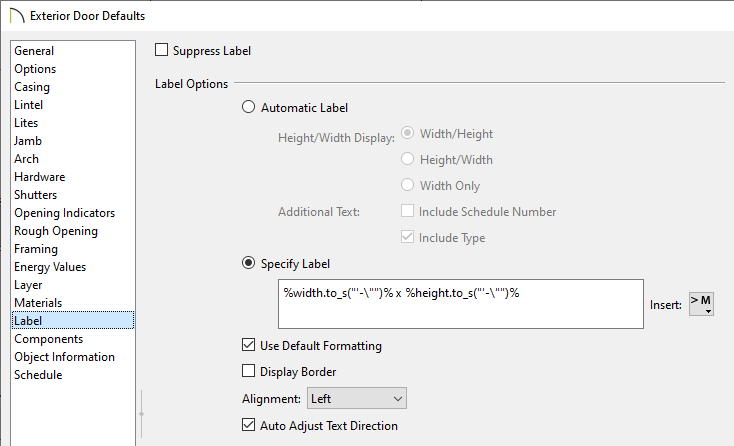Enable the Suppress Label checkbox
This screenshot has width=734, height=446.
pyautogui.click(x=161, y=50)
